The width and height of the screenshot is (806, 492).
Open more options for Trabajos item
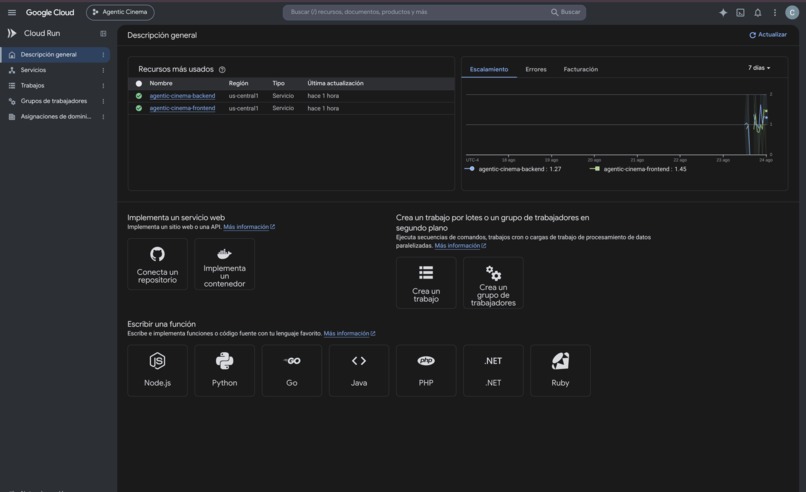click(103, 85)
